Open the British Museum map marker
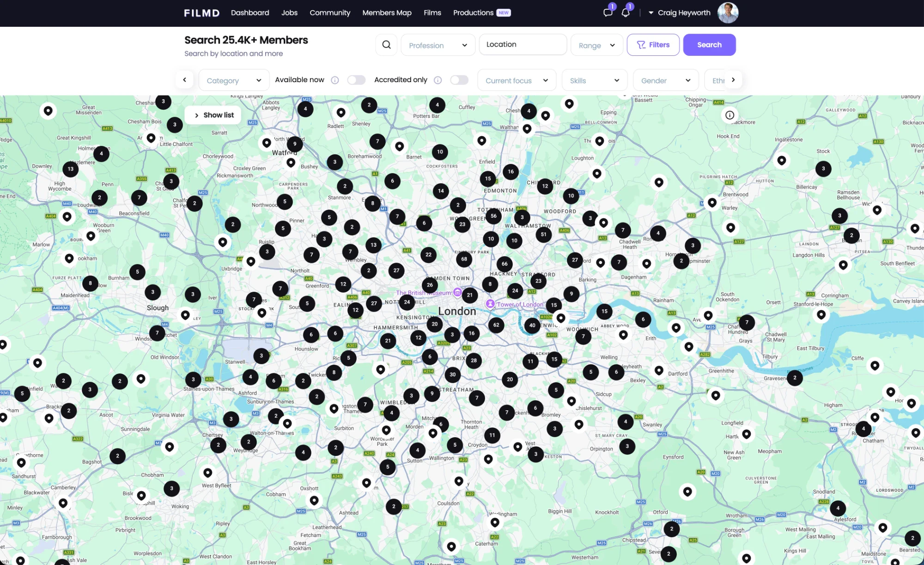 pos(457,292)
